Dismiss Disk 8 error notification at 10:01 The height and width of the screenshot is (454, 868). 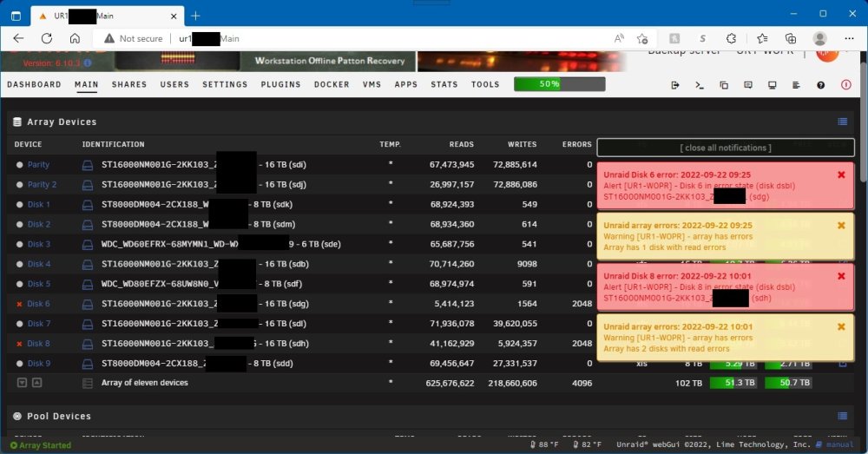[x=841, y=276]
